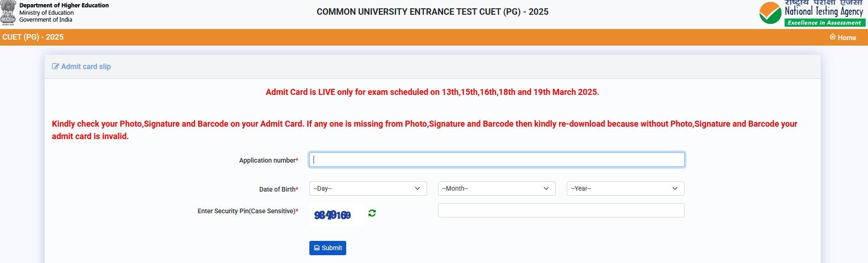This screenshot has height=263, width=868.
Task: Click the home icon in orange bar
Action: 833,37
